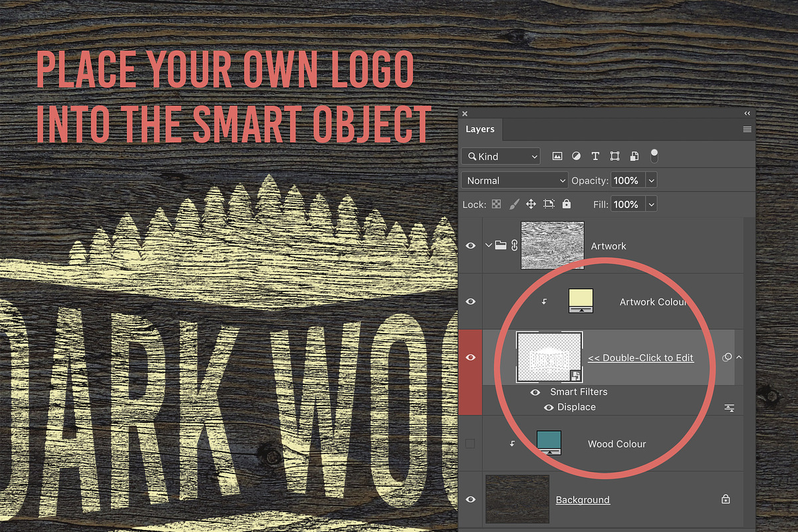
Task: Filter for type layers icon
Action: click(595, 156)
